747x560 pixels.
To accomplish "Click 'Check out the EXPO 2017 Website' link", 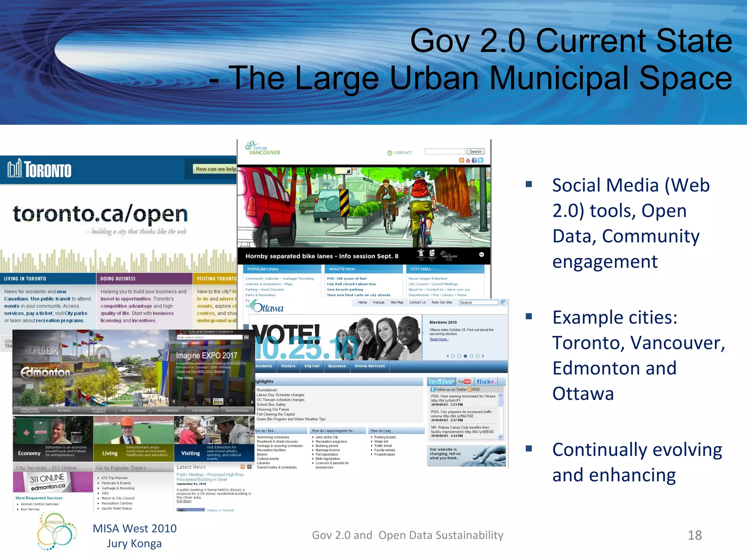I will point(201,372).
